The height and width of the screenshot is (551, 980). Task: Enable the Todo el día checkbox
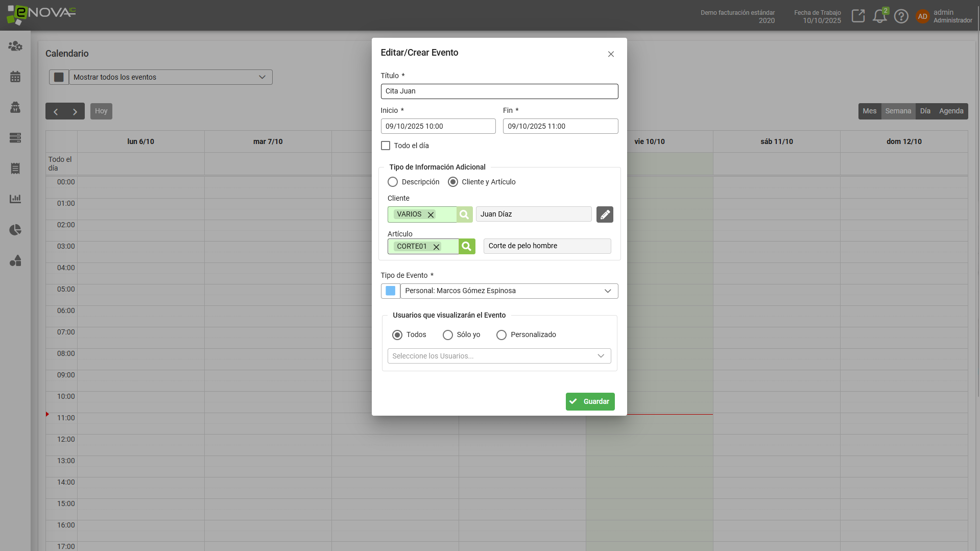tap(386, 146)
